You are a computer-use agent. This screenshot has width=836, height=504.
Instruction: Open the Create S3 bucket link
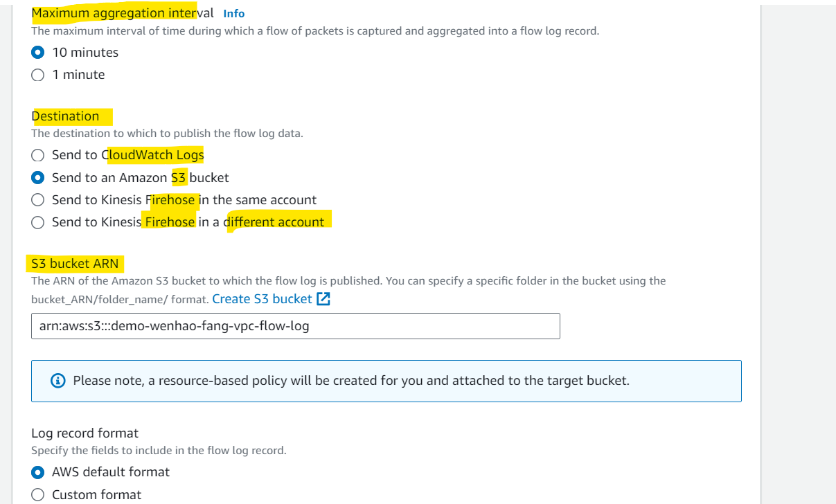(x=262, y=299)
